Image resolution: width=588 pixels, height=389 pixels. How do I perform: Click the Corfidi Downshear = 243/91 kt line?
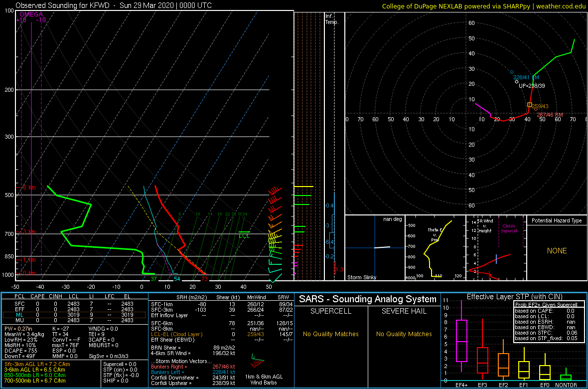193,378
